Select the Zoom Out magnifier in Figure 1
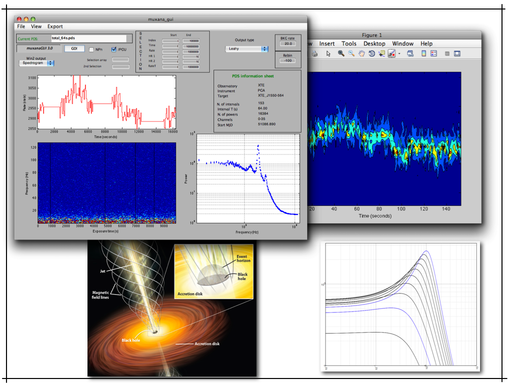 click(x=351, y=53)
